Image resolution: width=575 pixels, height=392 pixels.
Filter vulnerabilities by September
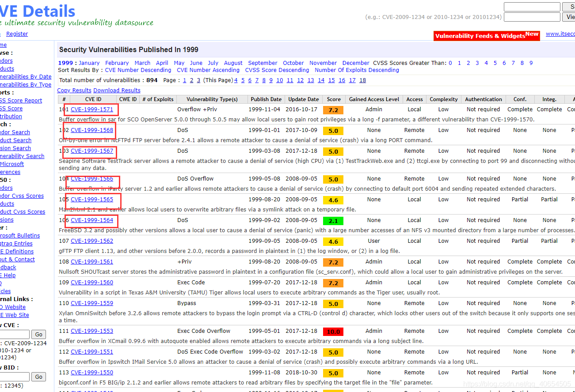tap(263, 63)
